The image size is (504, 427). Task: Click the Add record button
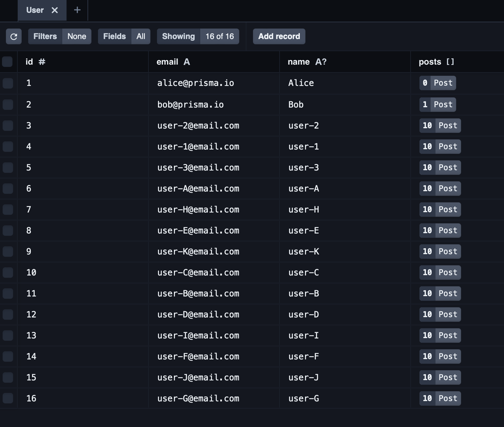[x=279, y=36]
